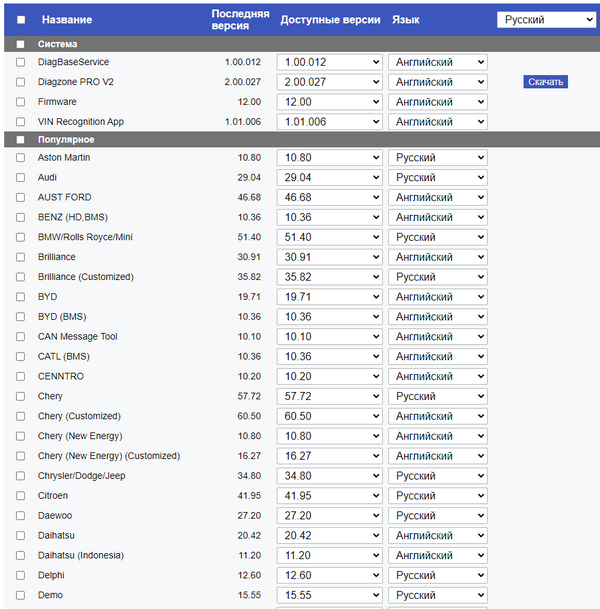Viewport: 600px width, 609px height.
Task: Select the Firmware row checkbox
Action: (20, 102)
